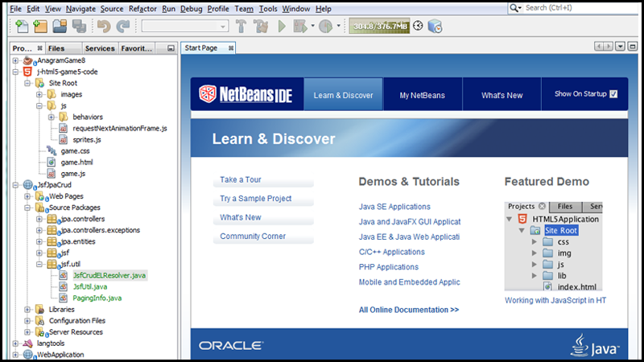Click the Profile Project toolbar icon
This screenshot has height=362, width=644.
pos(326,27)
